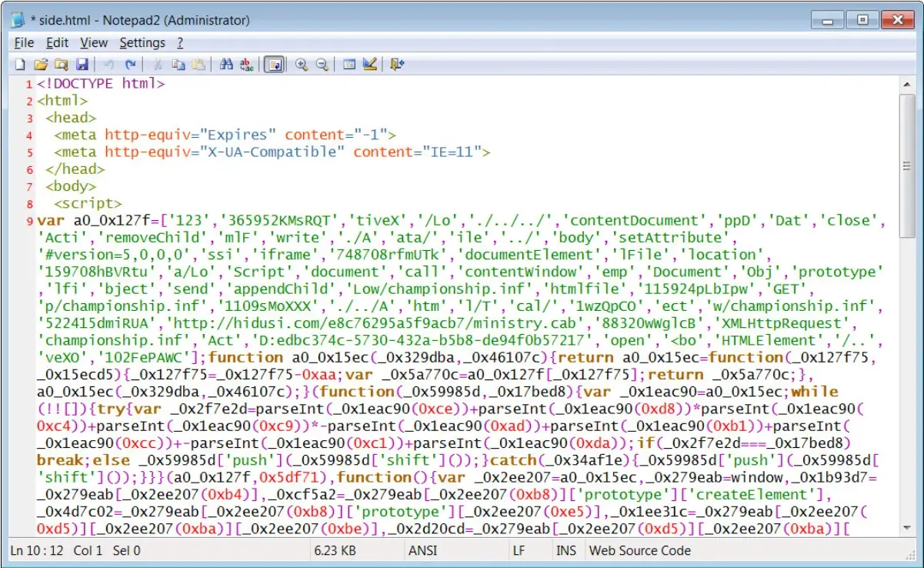Open the View menu
The width and height of the screenshot is (924, 568).
(x=94, y=43)
